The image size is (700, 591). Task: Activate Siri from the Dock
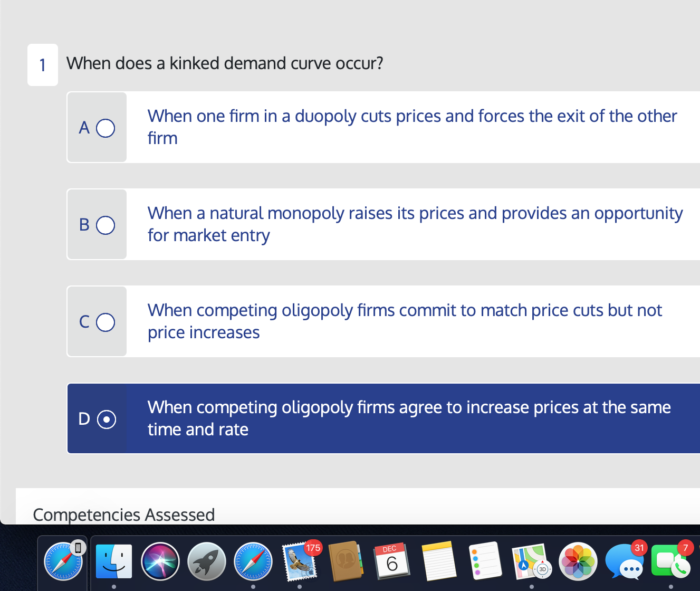pos(160,561)
